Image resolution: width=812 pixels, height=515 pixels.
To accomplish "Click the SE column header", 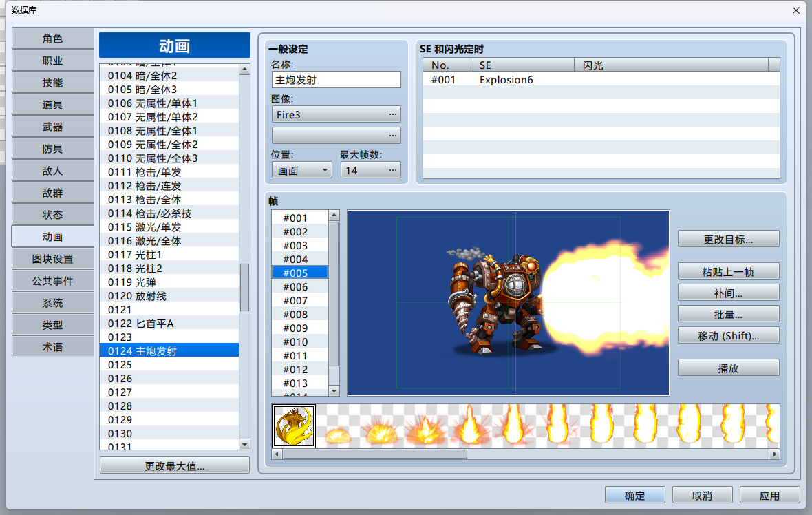I will (522, 65).
